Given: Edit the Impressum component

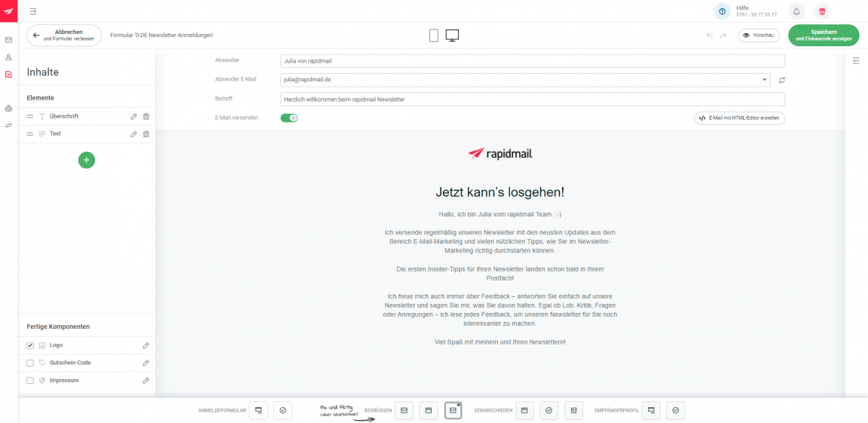Looking at the screenshot, I should (x=146, y=381).
